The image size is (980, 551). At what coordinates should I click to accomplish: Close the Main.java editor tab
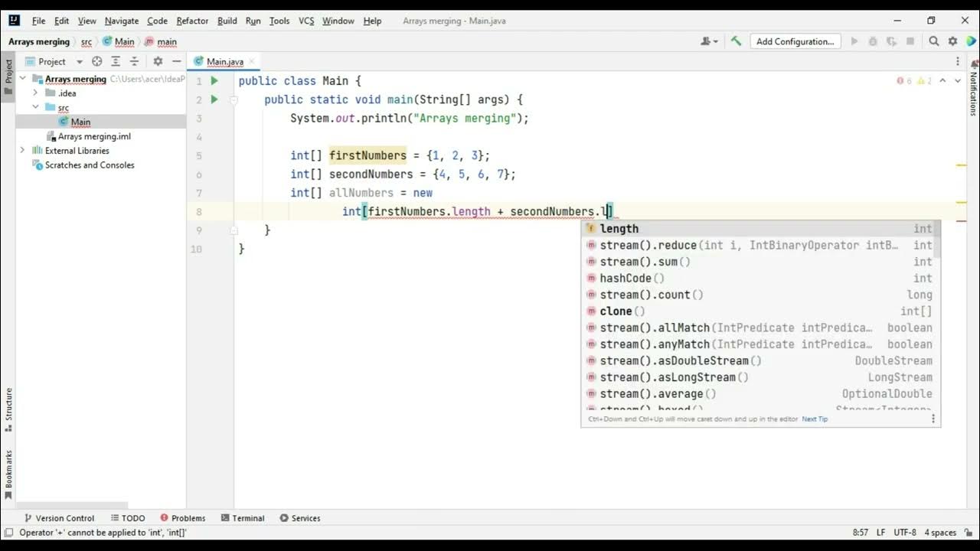[x=251, y=61]
